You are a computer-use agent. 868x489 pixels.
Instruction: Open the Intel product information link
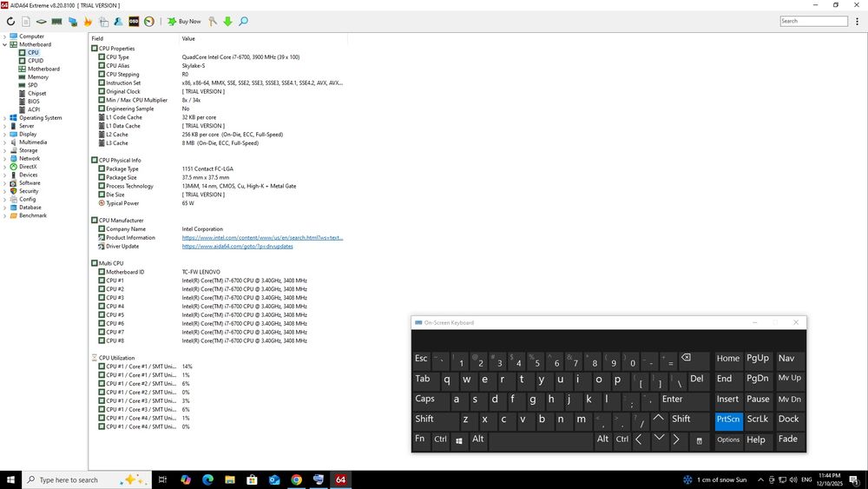click(x=262, y=238)
